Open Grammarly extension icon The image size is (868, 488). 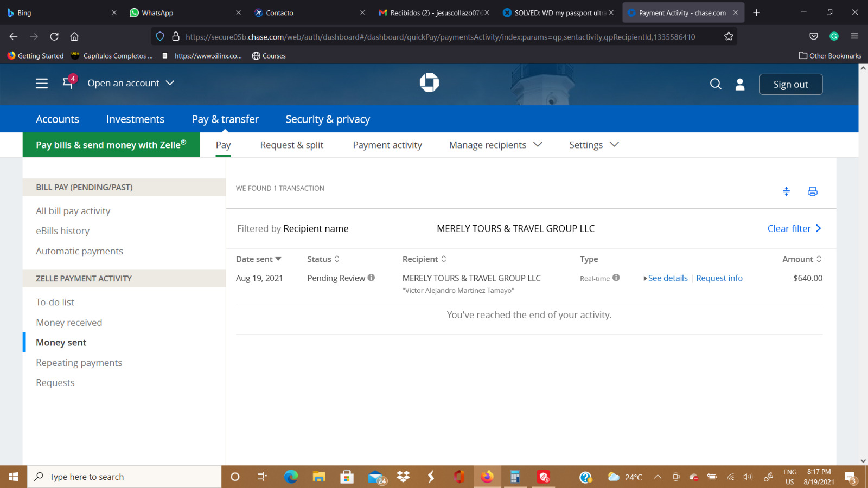[x=834, y=36]
